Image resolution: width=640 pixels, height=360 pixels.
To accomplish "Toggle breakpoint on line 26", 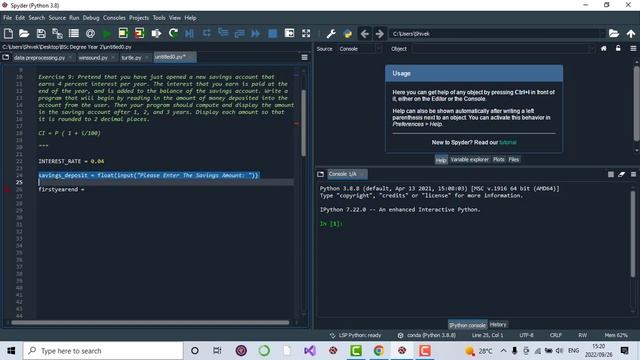I will [7, 189].
